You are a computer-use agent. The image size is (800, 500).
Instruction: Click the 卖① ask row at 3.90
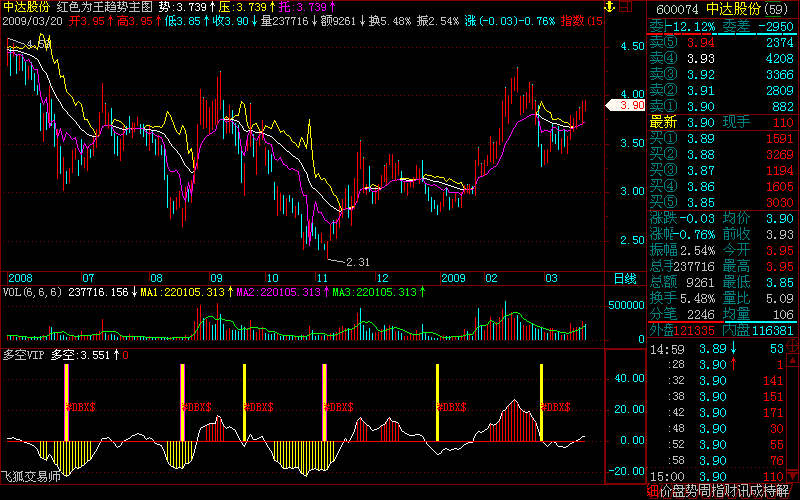[x=722, y=107]
